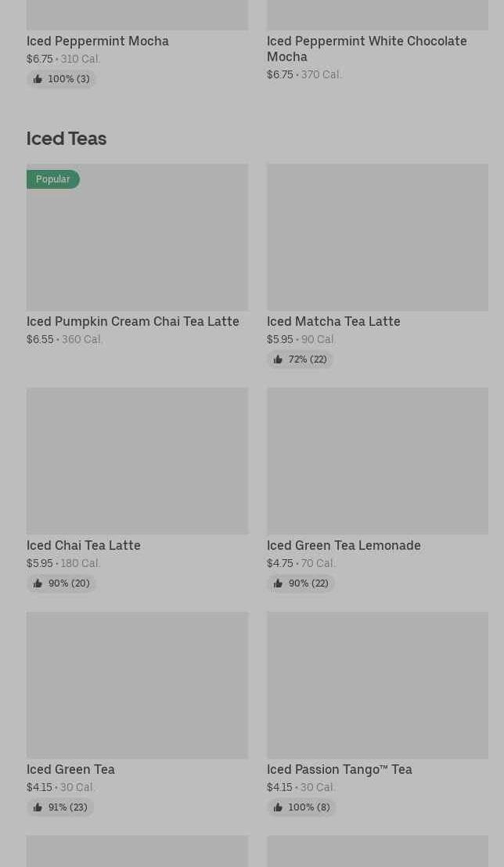Click the 72% (22) rating pill
The height and width of the screenshot is (867, 504).
301,359
